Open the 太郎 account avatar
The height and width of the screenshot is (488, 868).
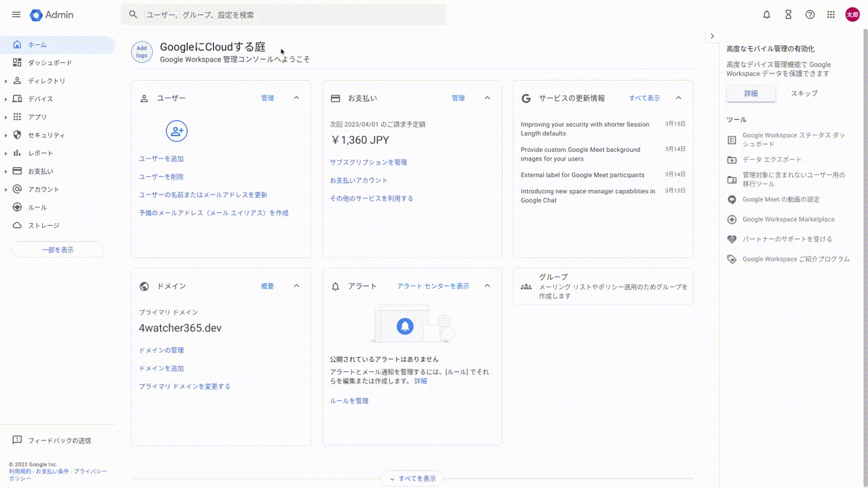[x=852, y=14]
